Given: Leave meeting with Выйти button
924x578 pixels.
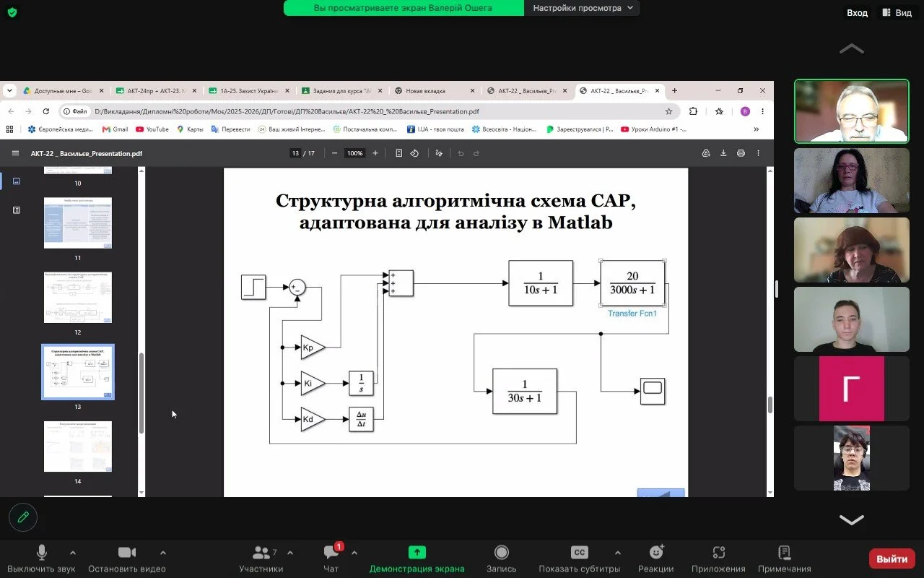Looking at the screenshot, I should 892,558.
